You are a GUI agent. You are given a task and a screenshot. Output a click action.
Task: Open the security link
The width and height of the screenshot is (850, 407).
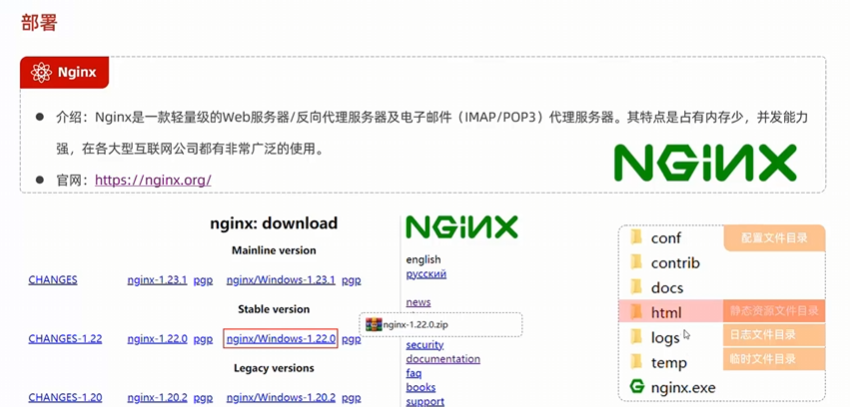click(x=424, y=345)
